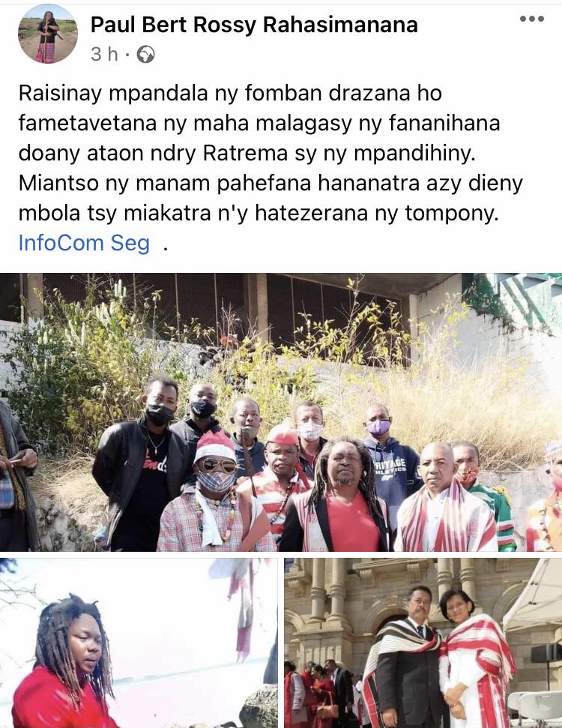The height and width of the screenshot is (728, 562).
Task: Open bottom-left photo of dreadlocked person in red
Action: point(139,643)
